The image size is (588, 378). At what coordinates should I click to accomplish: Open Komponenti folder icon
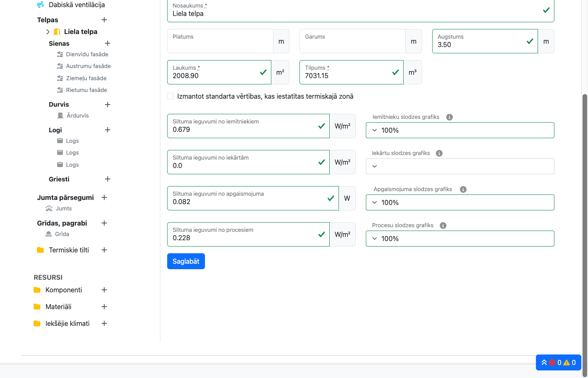37,290
